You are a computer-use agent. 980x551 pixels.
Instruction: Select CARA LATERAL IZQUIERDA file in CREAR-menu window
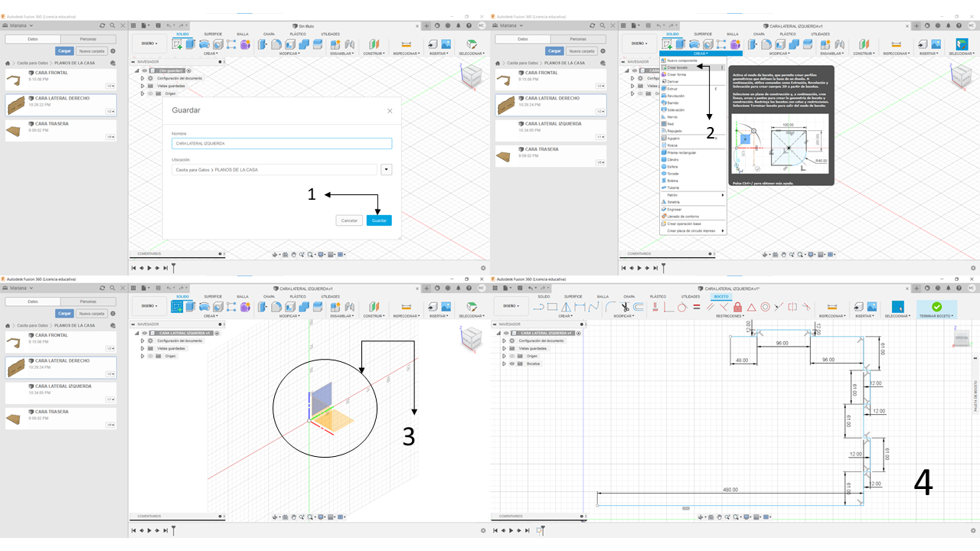pyautogui.click(x=550, y=130)
